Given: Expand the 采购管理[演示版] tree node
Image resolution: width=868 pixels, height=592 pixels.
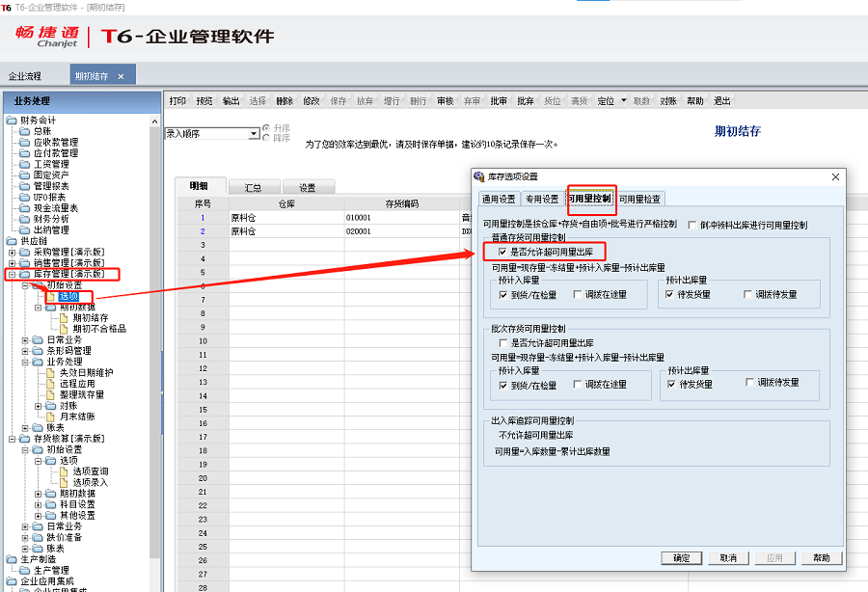Looking at the screenshot, I should tap(12, 253).
